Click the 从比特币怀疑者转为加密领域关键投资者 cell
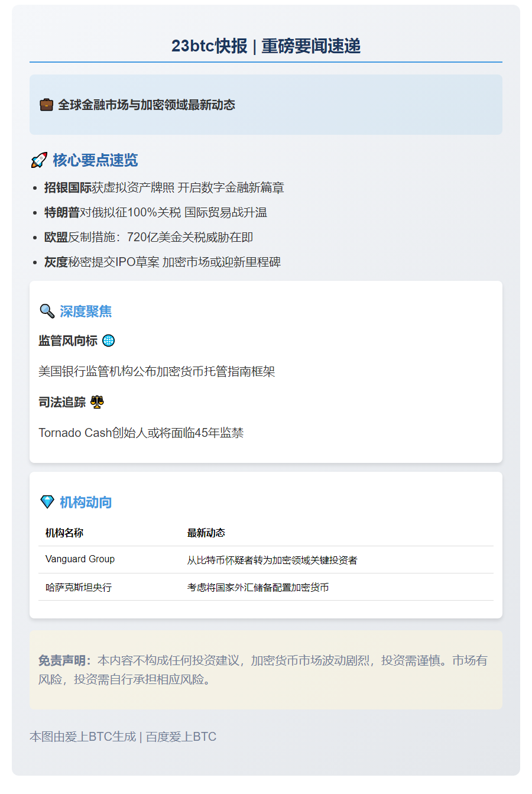This screenshot has height=794, width=532. [x=273, y=560]
